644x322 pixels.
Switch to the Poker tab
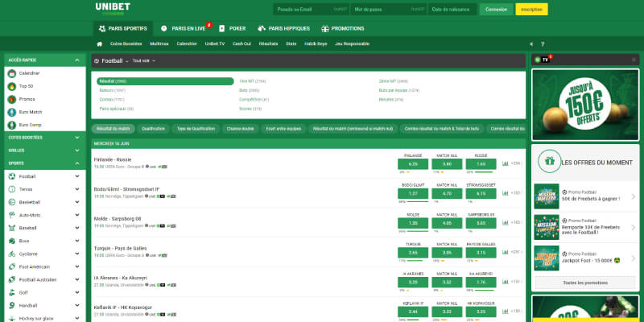coord(233,29)
